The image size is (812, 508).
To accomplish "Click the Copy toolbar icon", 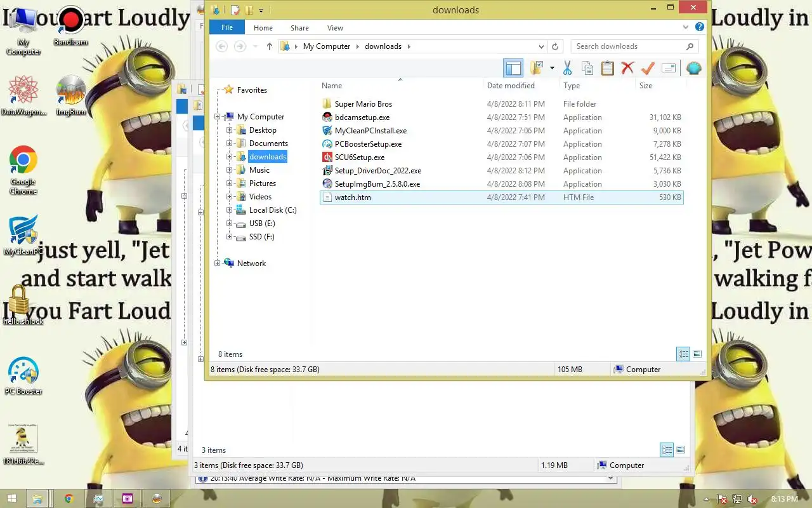I will [x=587, y=68].
